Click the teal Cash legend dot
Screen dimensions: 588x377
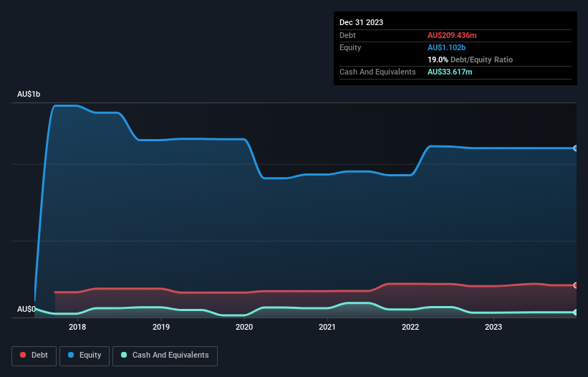[x=124, y=355]
